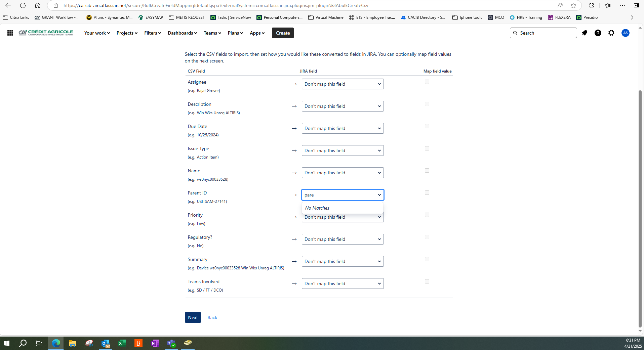Screen dimensions: 644x350
Task: Click the page vertical scrollbar
Action: point(640,208)
